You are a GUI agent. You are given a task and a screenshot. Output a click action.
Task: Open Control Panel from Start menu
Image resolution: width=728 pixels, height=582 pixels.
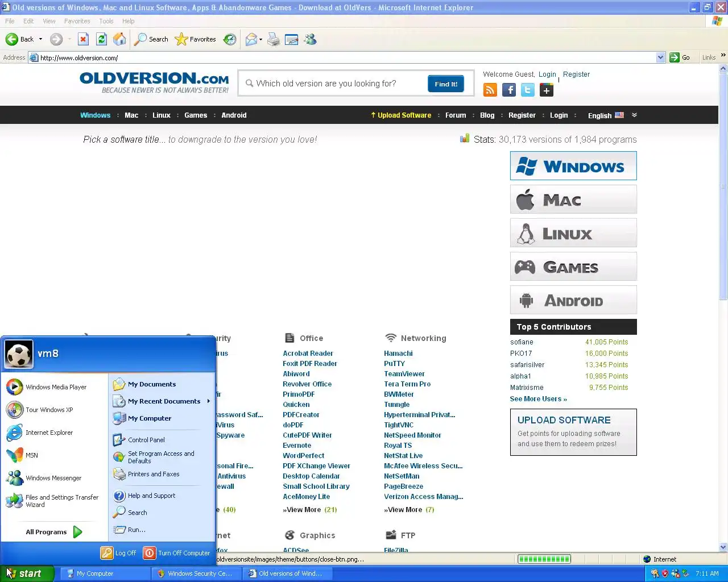pos(162,440)
